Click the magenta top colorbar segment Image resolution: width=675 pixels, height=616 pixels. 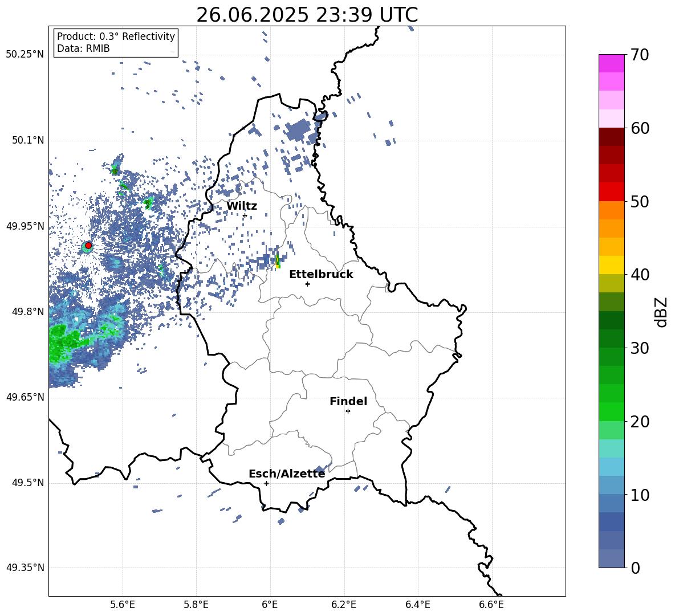(611, 63)
